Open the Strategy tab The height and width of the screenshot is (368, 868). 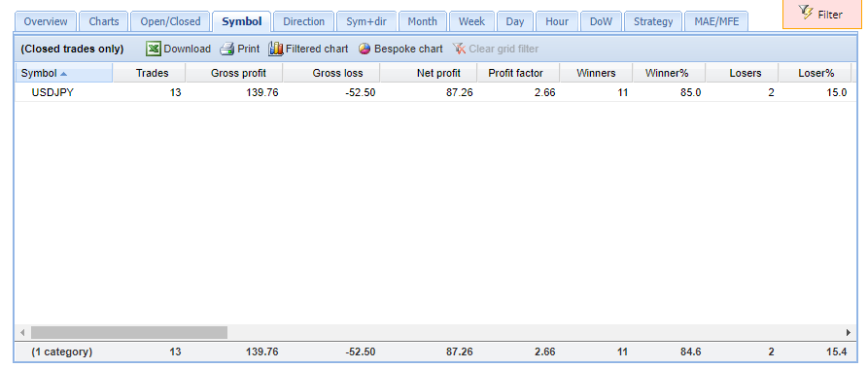tap(653, 21)
